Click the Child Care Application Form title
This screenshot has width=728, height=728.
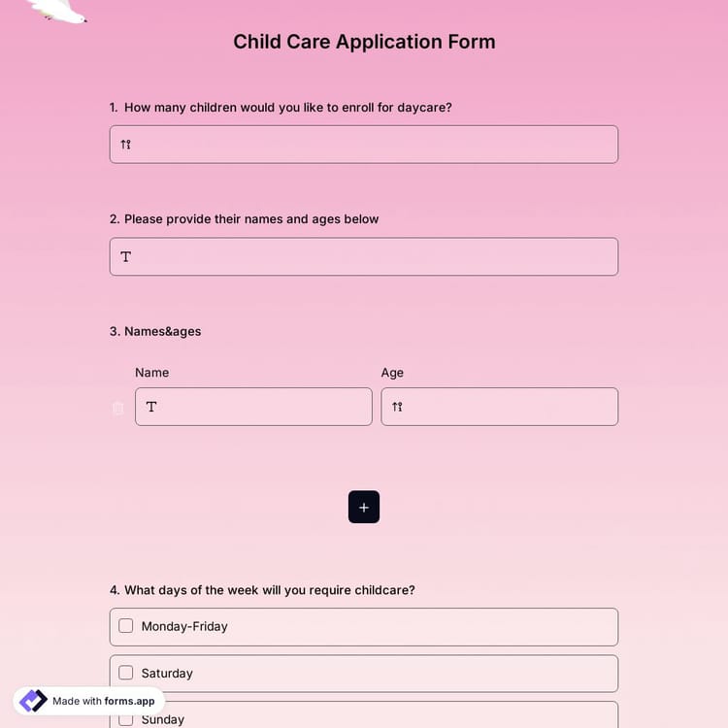pos(364,42)
